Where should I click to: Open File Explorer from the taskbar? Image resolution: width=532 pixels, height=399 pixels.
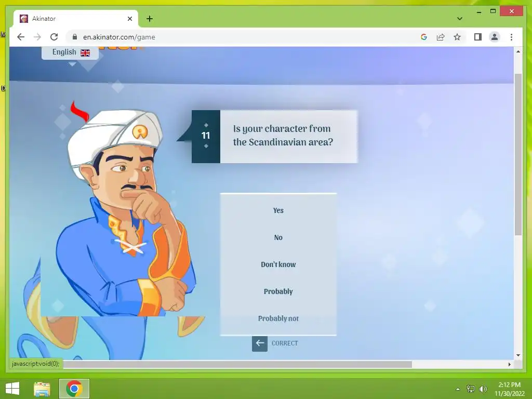coord(42,389)
